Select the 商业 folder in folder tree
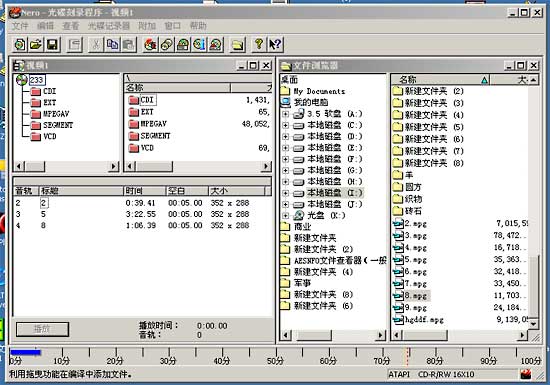Image resolution: width=550 pixels, height=385 pixels. pyautogui.click(x=296, y=227)
